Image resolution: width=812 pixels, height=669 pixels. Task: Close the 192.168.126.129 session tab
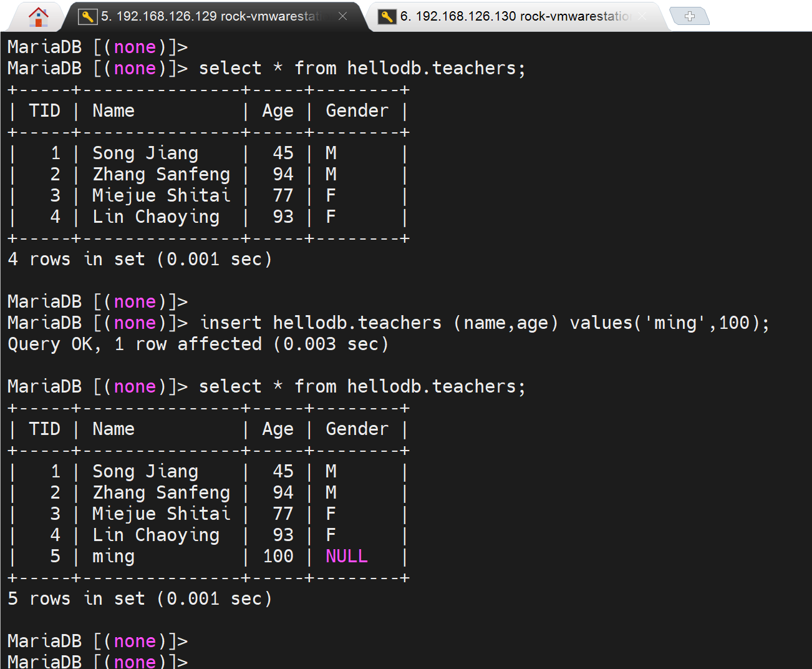point(342,16)
